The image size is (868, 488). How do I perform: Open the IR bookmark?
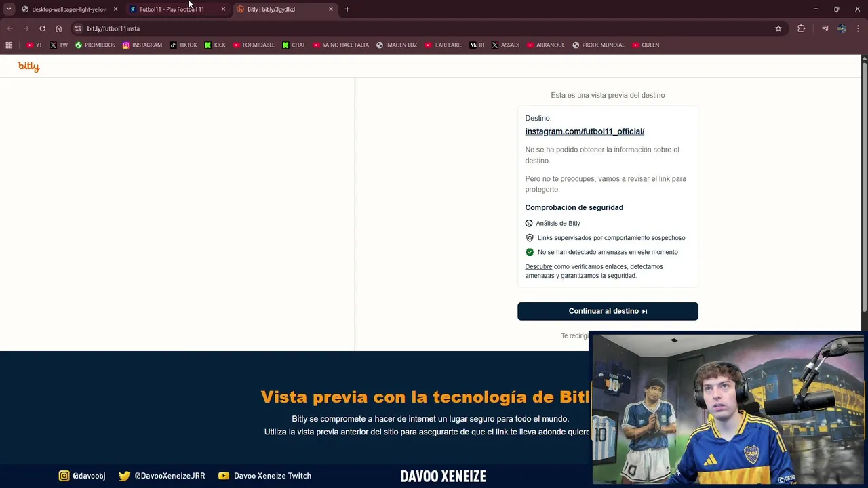pyautogui.click(x=477, y=45)
